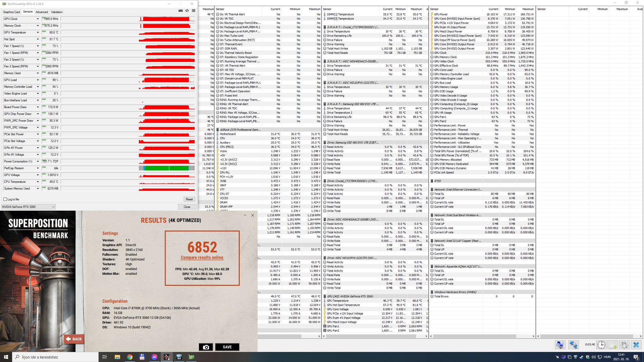Open the NVIDIA GeForce RTX 3060 GPU selector
644x362 pixels.
[x=28, y=207]
